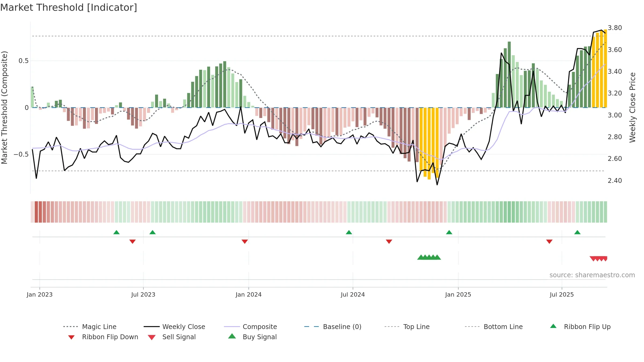Select the Ribbon Flip Down triangle in June 2023

pos(133,241)
